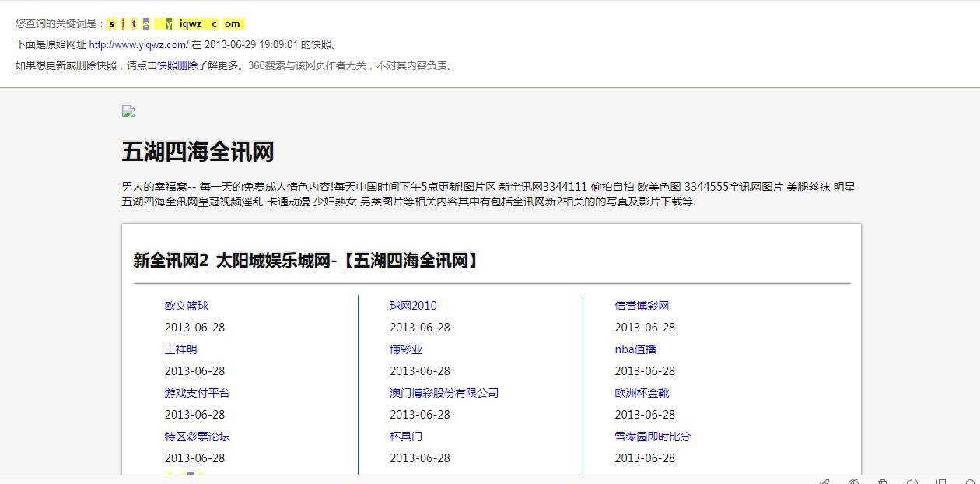The width and height of the screenshot is (980, 484).
Task: Open the 杯具门 link
Action: click(406, 437)
